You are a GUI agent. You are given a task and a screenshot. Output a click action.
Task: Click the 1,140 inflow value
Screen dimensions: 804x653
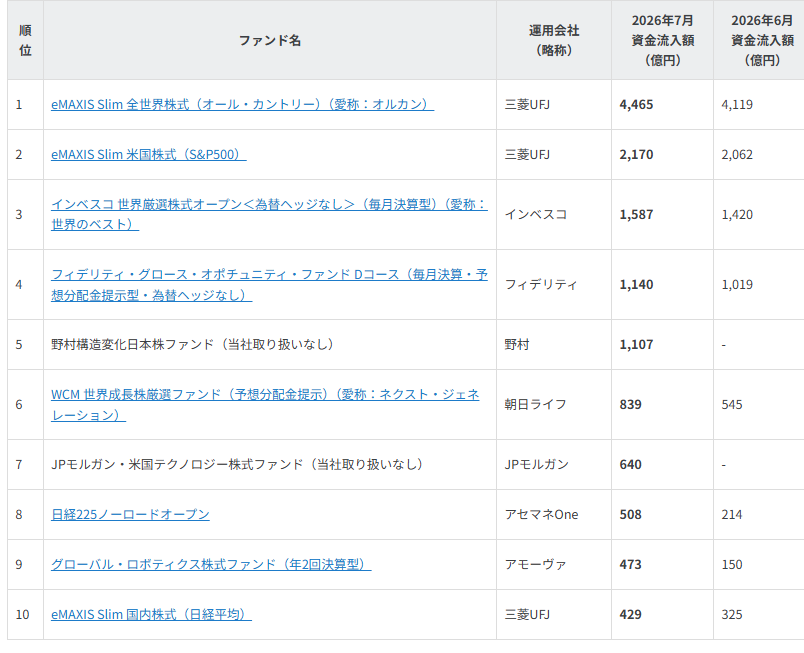coord(636,284)
